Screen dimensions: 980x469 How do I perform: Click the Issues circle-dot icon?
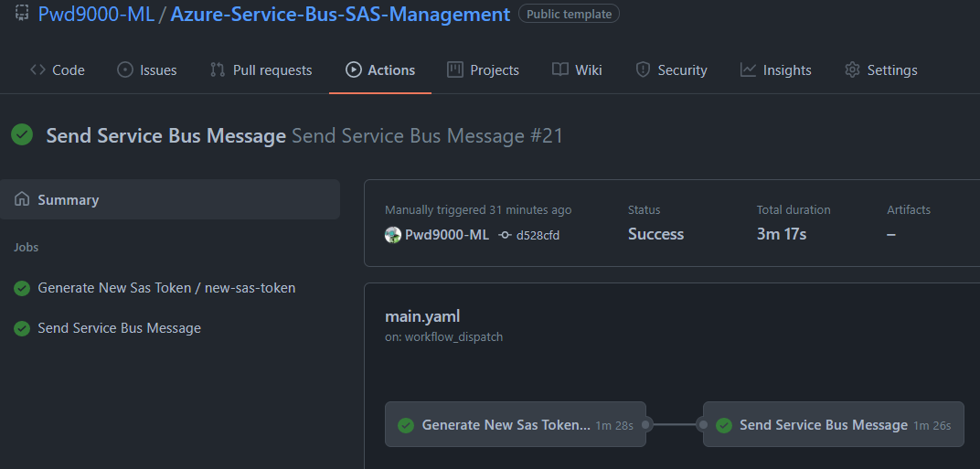click(125, 70)
